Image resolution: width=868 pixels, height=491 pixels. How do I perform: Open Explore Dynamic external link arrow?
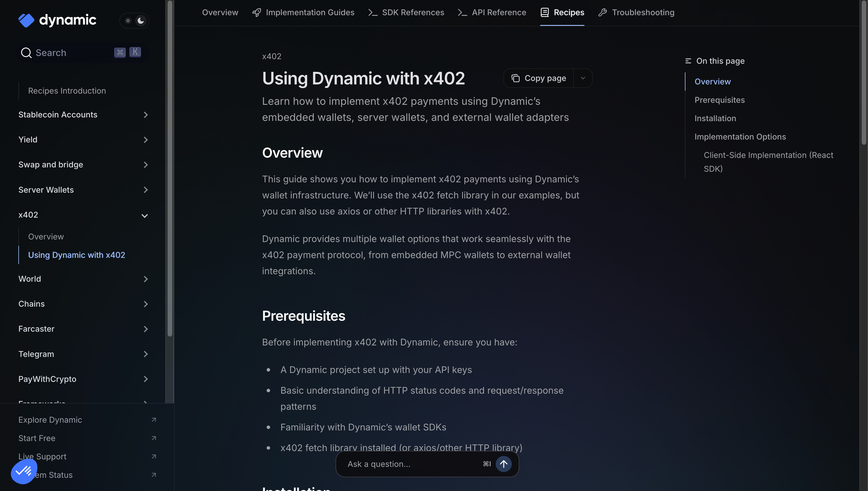tap(154, 420)
